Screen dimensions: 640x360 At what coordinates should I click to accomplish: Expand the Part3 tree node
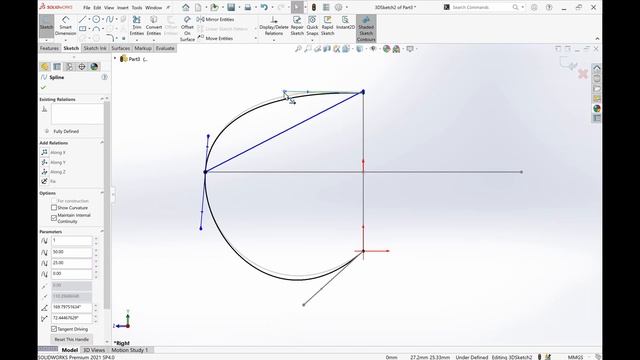coord(115,59)
